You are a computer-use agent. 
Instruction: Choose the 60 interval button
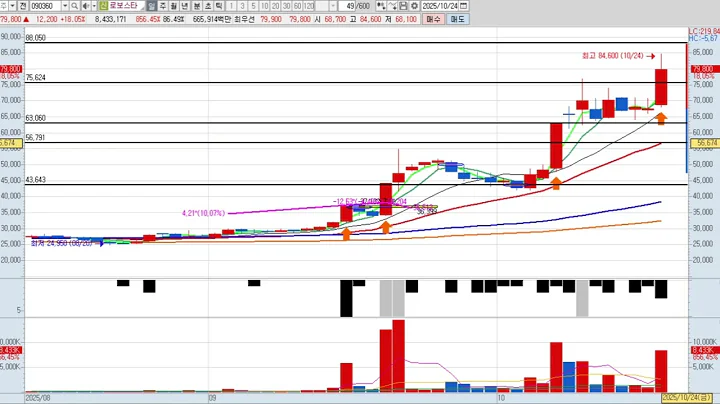298,6
